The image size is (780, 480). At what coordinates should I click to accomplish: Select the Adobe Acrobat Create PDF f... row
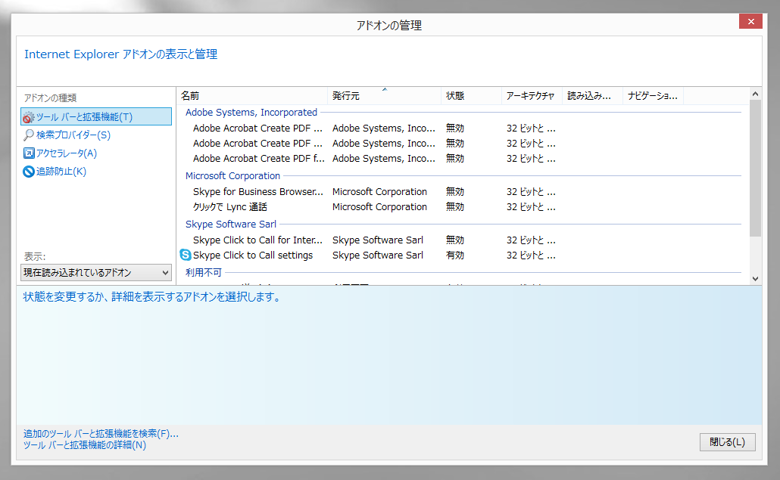pyautogui.click(x=463, y=159)
